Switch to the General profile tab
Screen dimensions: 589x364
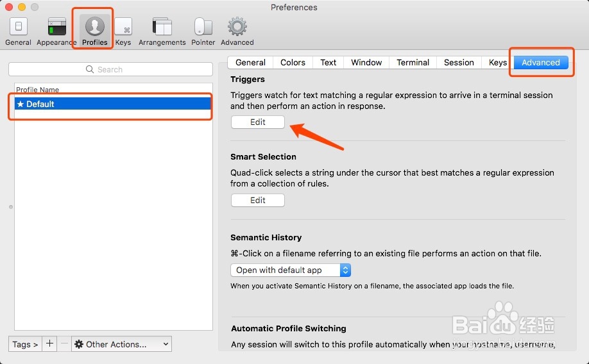pos(250,62)
